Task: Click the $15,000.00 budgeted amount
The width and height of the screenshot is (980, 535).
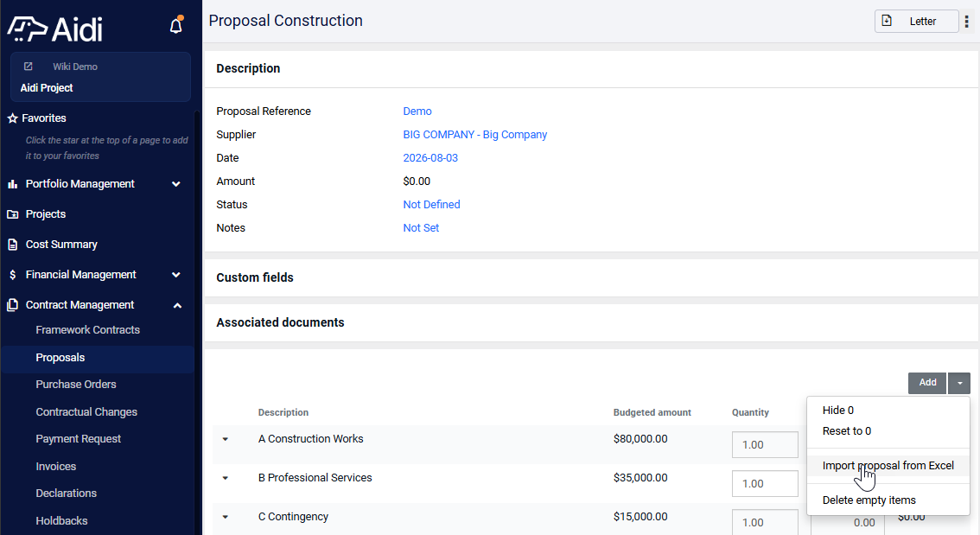Action: [640, 517]
